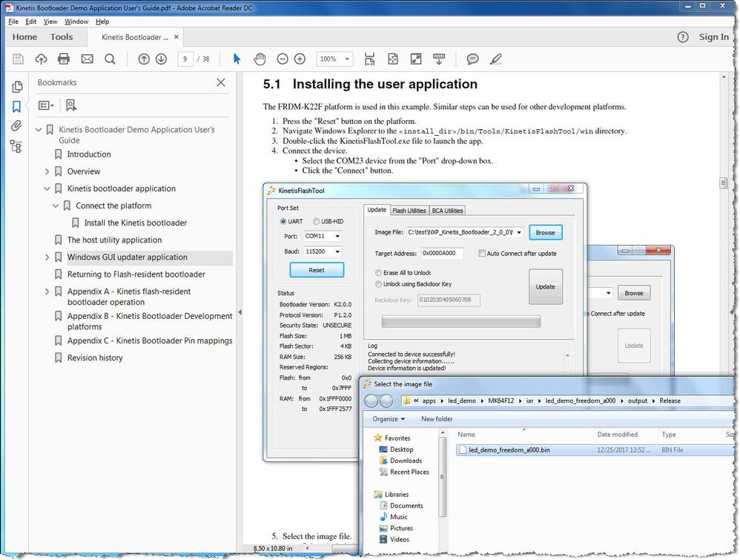
Task: Click the fit page icon
Action: click(393, 59)
